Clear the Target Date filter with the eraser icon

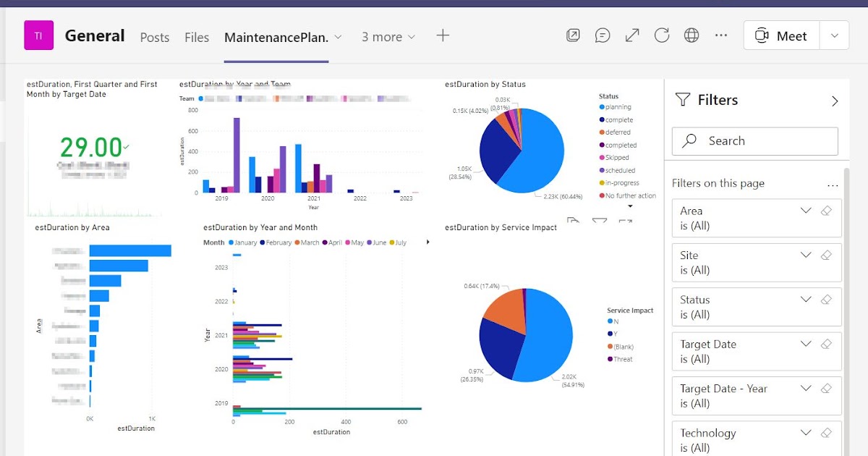[x=827, y=343]
